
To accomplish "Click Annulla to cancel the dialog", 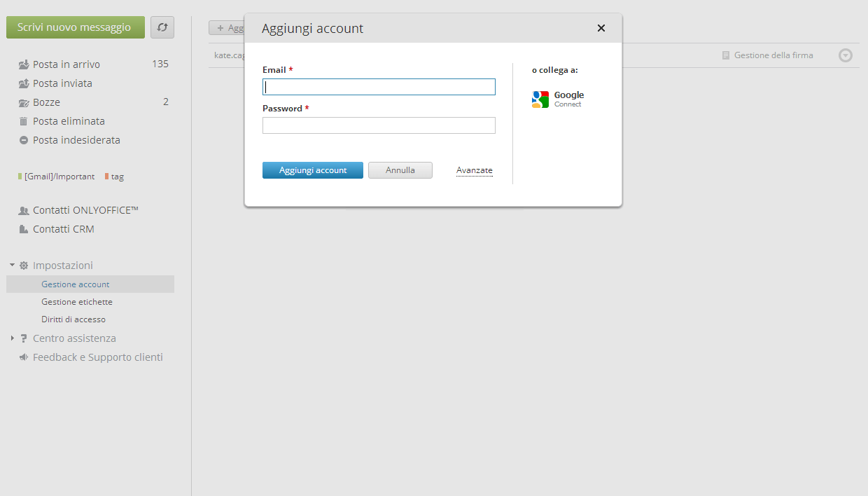I will 400,170.
